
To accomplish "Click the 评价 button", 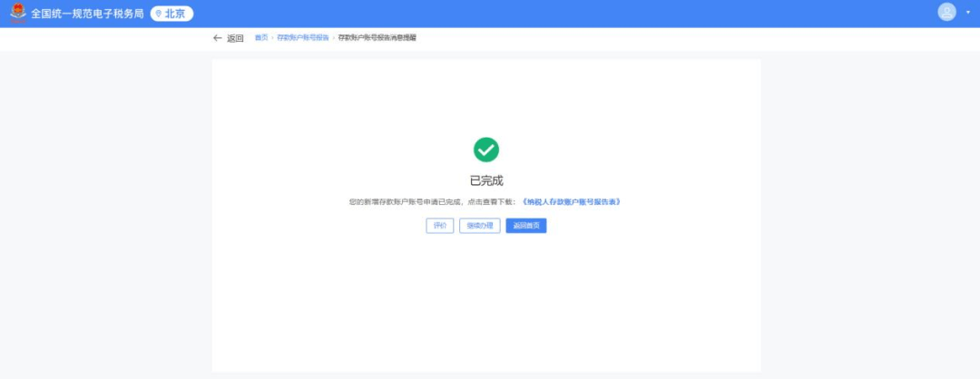I will pos(440,226).
